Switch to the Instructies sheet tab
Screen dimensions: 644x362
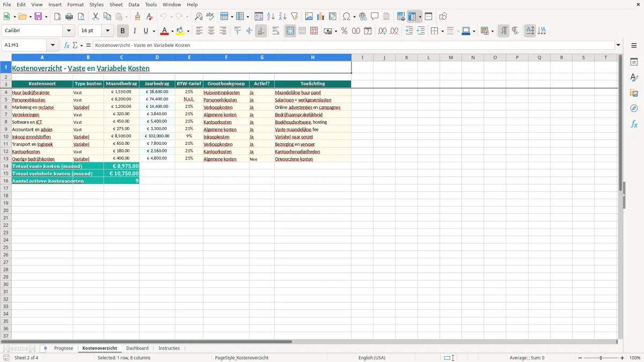pos(169,348)
